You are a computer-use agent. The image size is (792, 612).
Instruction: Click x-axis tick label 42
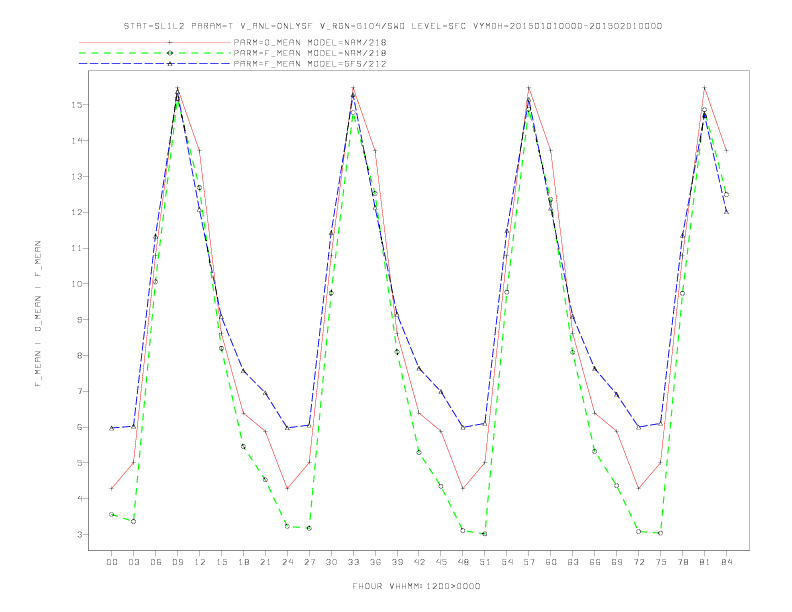tap(419, 562)
